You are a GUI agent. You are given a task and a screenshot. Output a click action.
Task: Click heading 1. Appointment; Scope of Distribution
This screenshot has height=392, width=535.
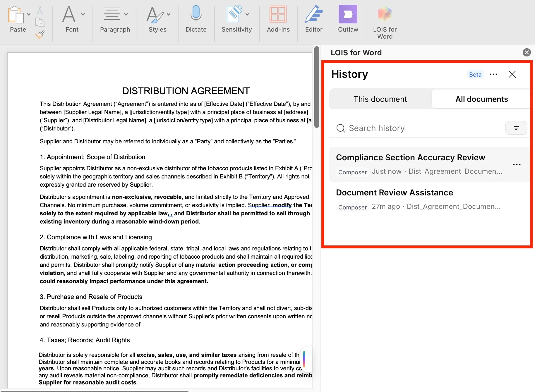(92, 157)
